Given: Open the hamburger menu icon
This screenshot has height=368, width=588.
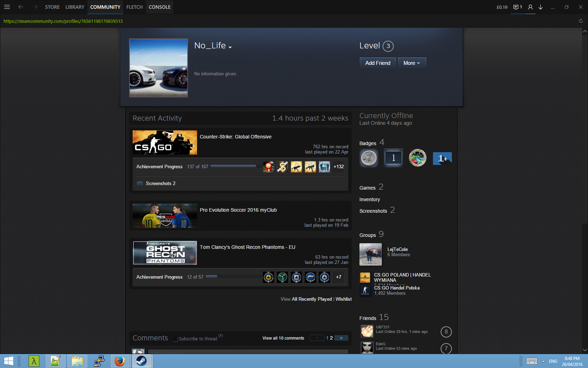Looking at the screenshot, I should (x=7, y=7).
